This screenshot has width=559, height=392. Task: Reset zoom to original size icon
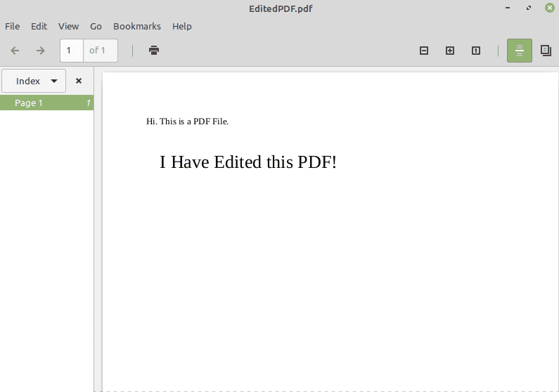[476, 51]
